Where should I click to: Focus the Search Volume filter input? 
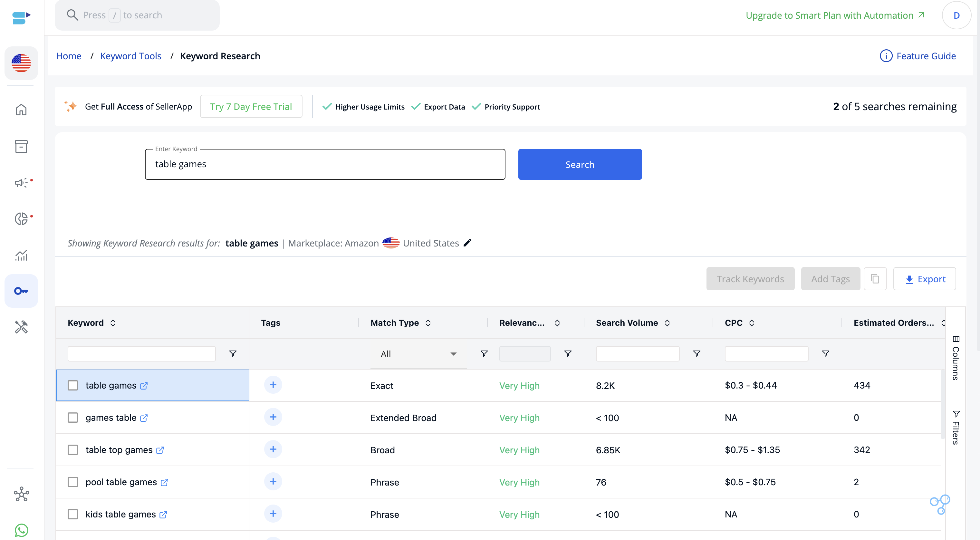638,354
